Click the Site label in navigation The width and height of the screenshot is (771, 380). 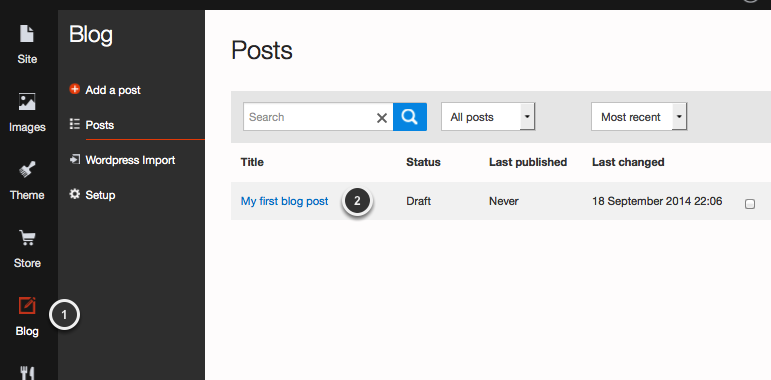pos(27,59)
